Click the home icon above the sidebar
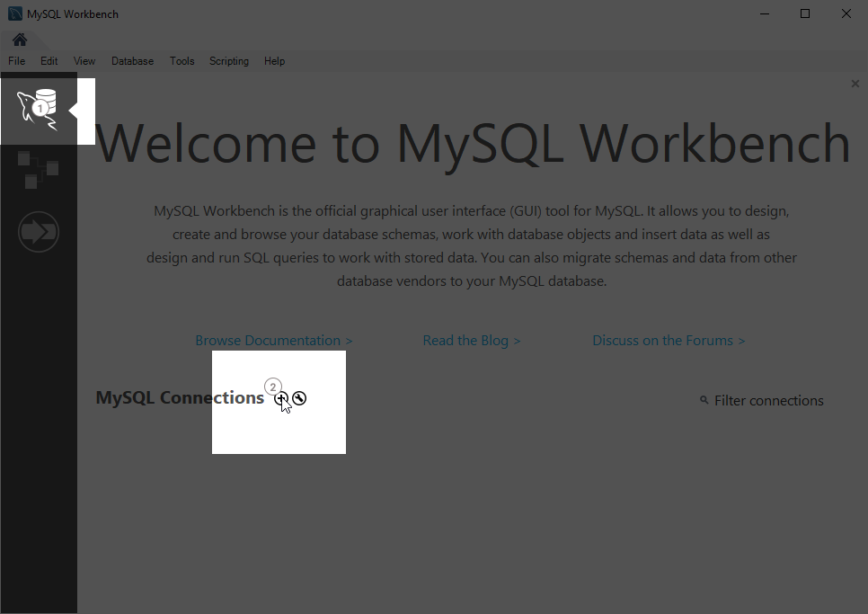868x614 pixels. 19,39
